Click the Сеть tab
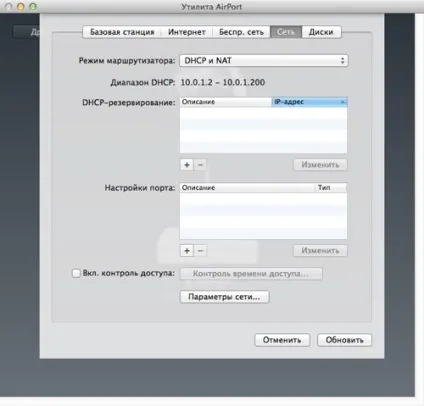The image size is (424, 406). [286, 32]
